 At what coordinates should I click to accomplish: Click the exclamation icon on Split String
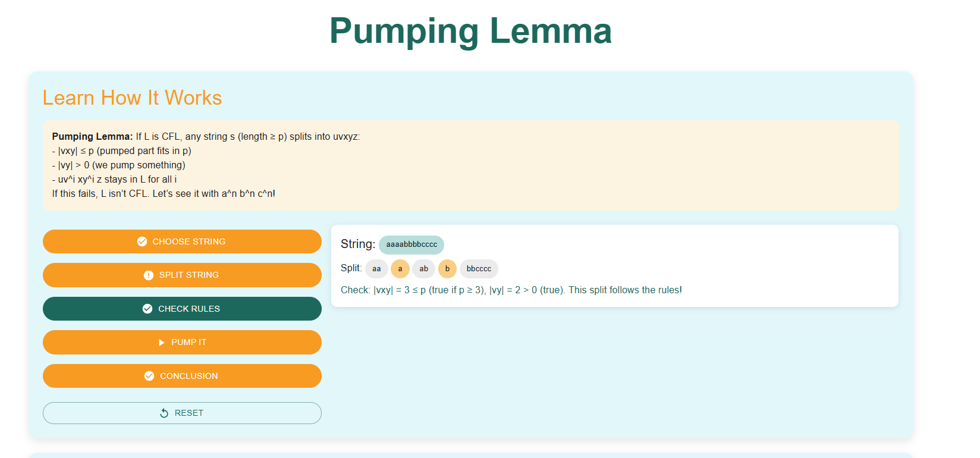(x=149, y=275)
